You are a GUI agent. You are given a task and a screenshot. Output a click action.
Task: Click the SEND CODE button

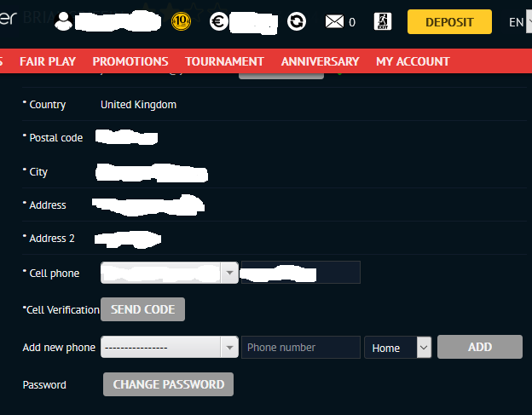tap(143, 309)
